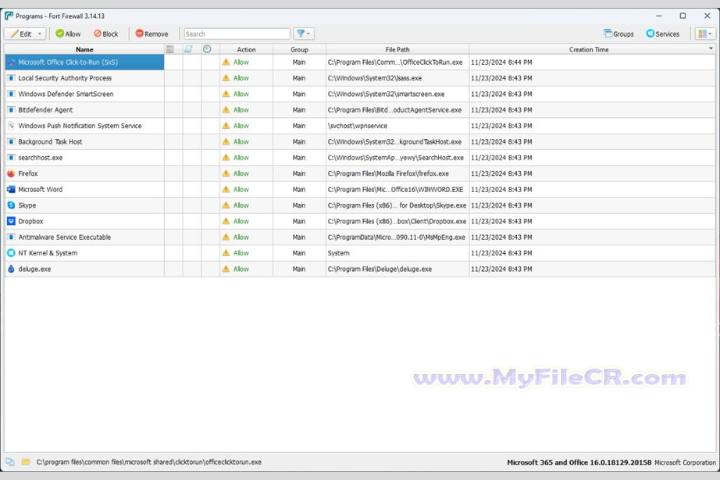Image resolution: width=720 pixels, height=480 pixels.
Task: Click the officeclicktorun.exe path in status bar
Action: point(149,462)
